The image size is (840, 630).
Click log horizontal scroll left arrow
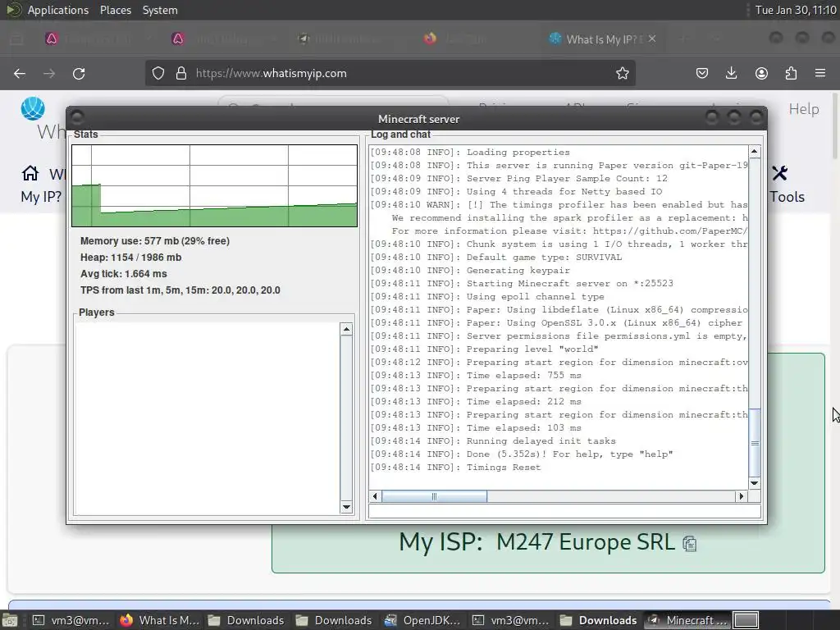click(x=375, y=496)
